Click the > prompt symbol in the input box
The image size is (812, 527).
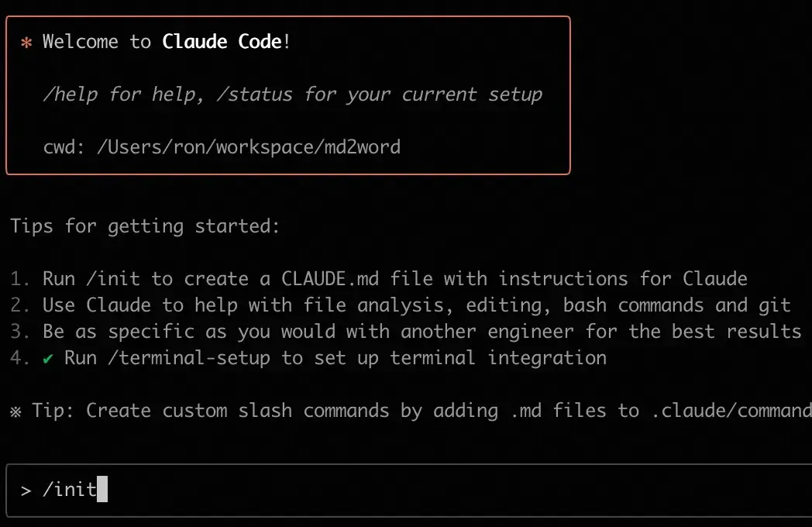(x=26, y=490)
